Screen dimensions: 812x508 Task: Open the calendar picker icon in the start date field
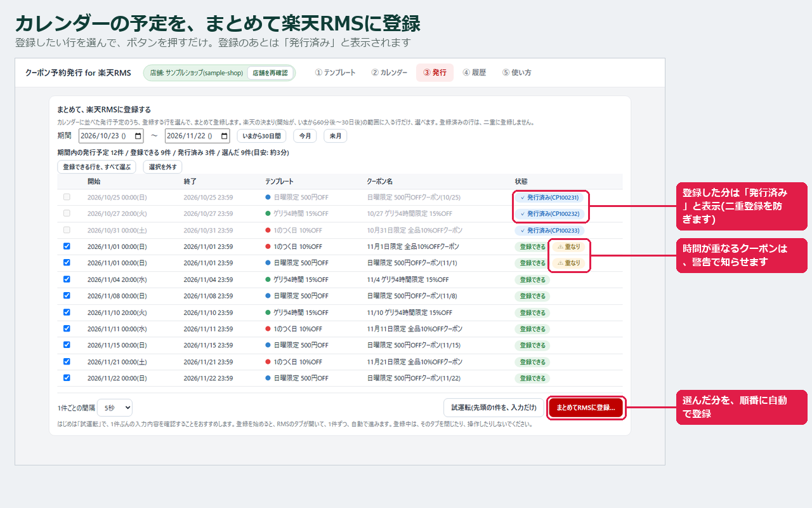(138, 136)
